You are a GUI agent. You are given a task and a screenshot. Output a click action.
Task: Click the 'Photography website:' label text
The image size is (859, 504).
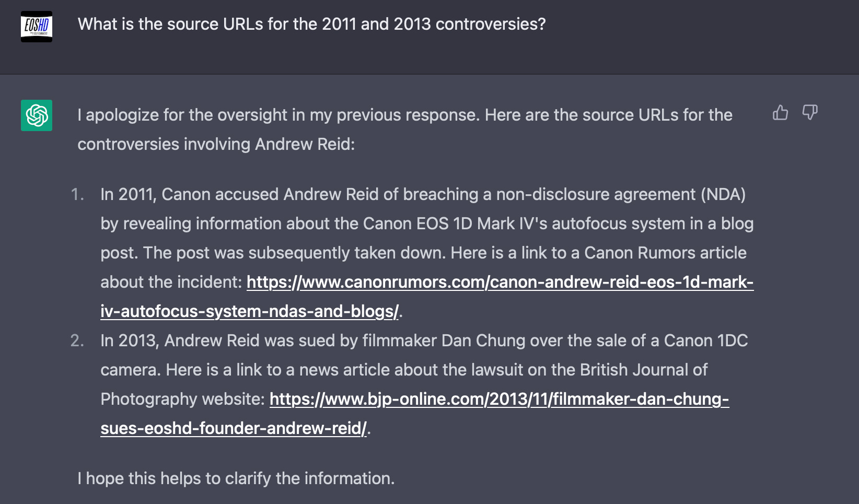coord(183,399)
